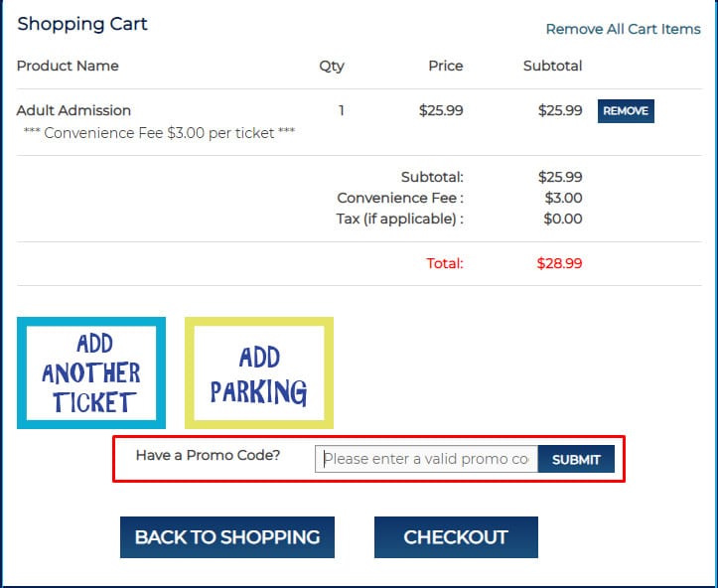This screenshot has width=718, height=588.
Task: Click the Add Another Ticket tile
Action: pyautogui.click(x=91, y=373)
